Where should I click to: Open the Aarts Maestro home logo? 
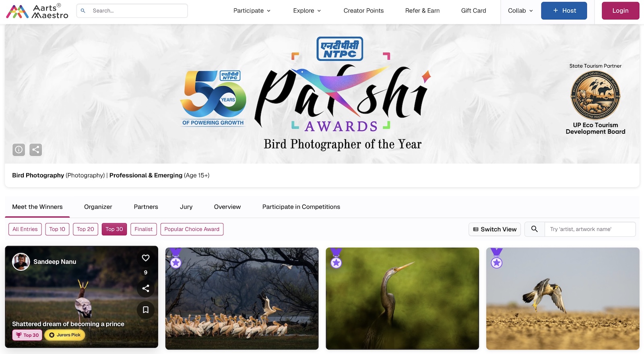tap(37, 11)
